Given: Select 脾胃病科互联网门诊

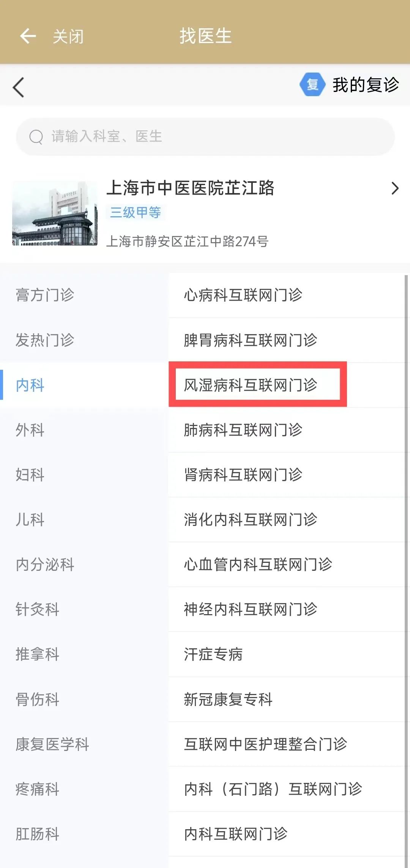Looking at the screenshot, I should 251,340.
